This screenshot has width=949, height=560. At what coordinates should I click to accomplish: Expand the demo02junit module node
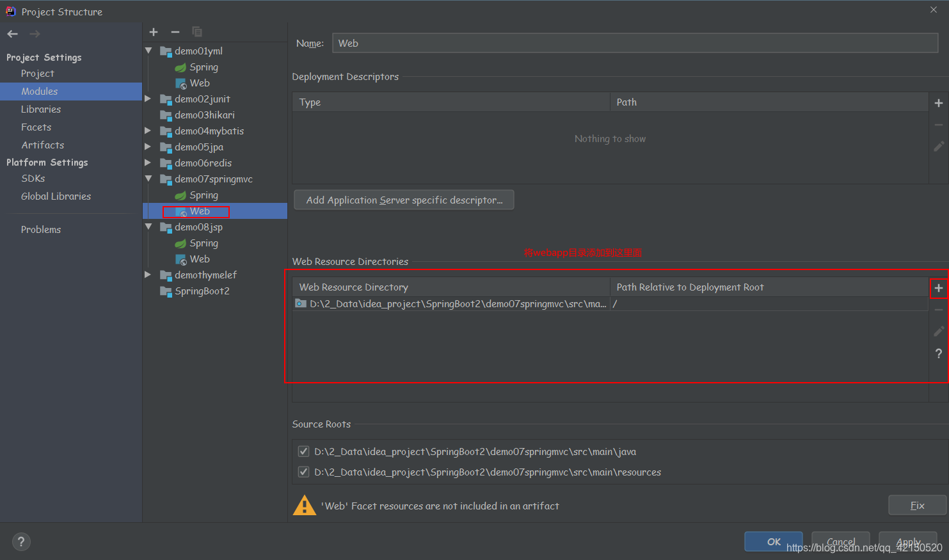pos(148,99)
